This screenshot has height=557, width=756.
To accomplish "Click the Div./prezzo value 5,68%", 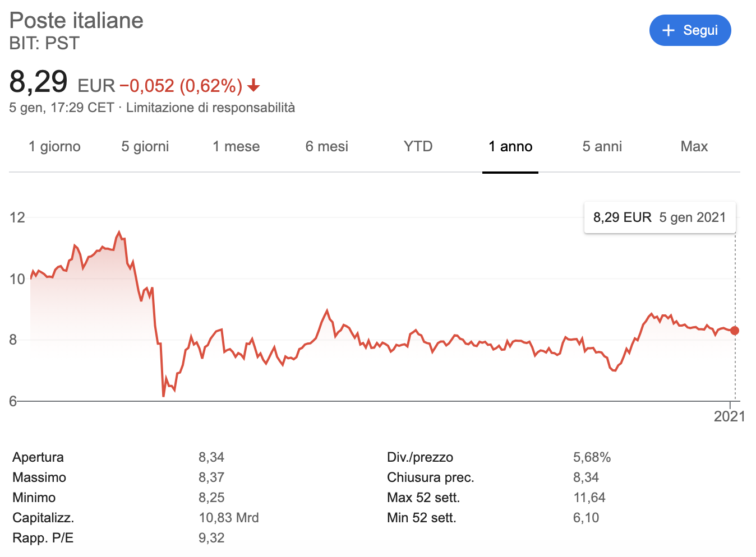I will [x=592, y=457].
